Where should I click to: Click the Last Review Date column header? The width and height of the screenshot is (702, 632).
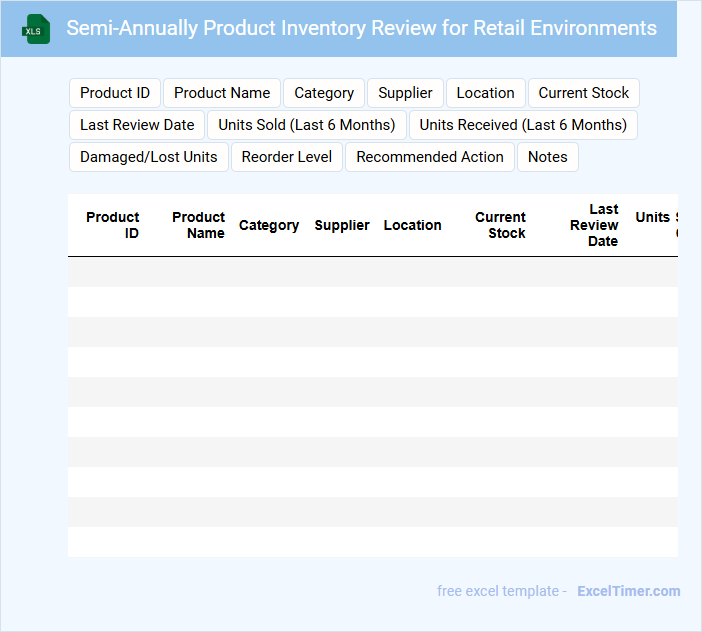[x=595, y=225]
